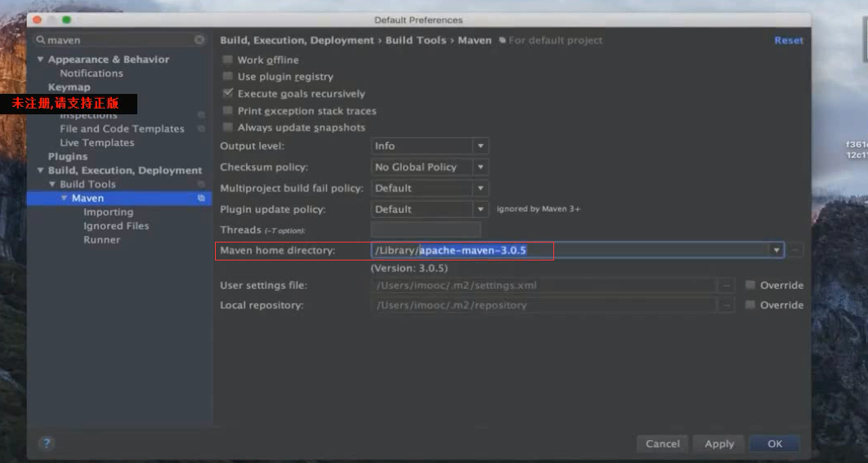The height and width of the screenshot is (463, 868).
Task: Open the Plugins settings page
Action: coord(68,157)
